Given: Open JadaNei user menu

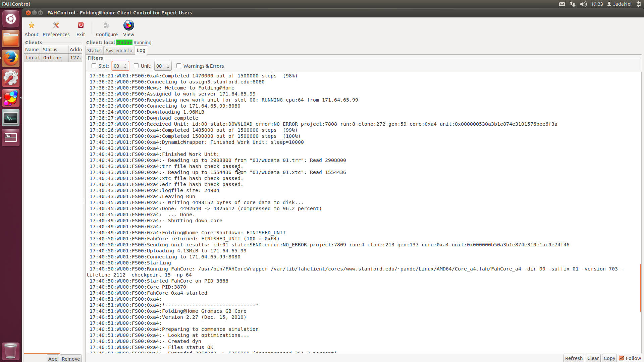Looking at the screenshot, I should point(619,4).
